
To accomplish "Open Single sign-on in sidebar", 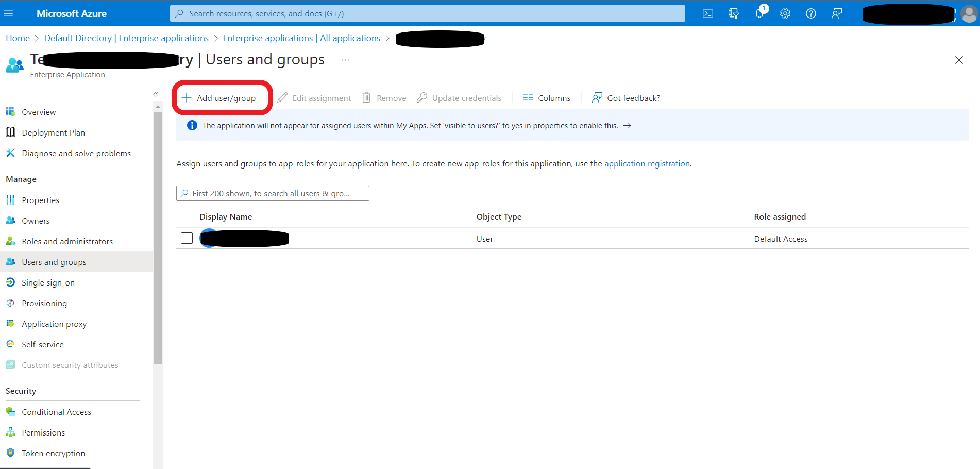I will (x=48, y=282).
